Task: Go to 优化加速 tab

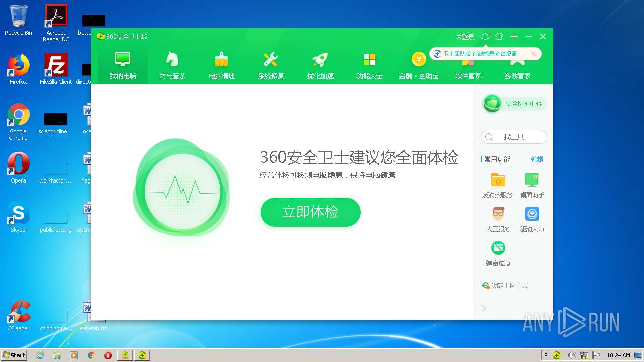Action: point(320,65)
